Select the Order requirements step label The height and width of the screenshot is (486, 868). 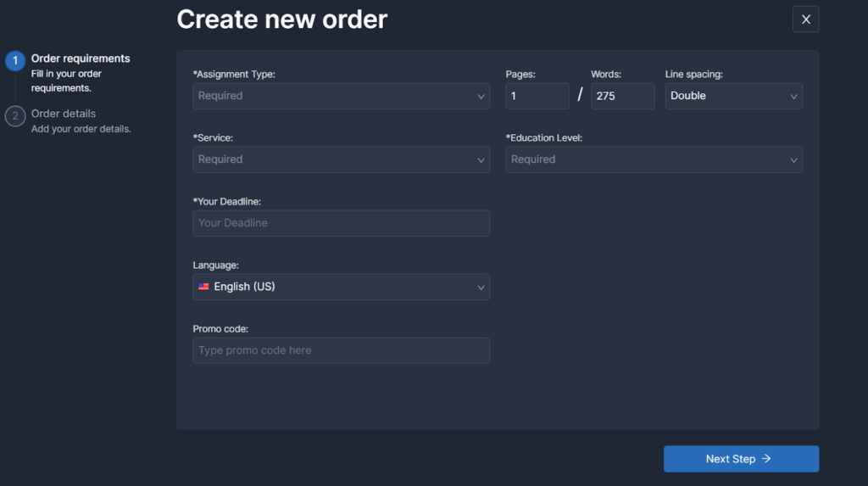pyautogui.click(x=81, y=59)
